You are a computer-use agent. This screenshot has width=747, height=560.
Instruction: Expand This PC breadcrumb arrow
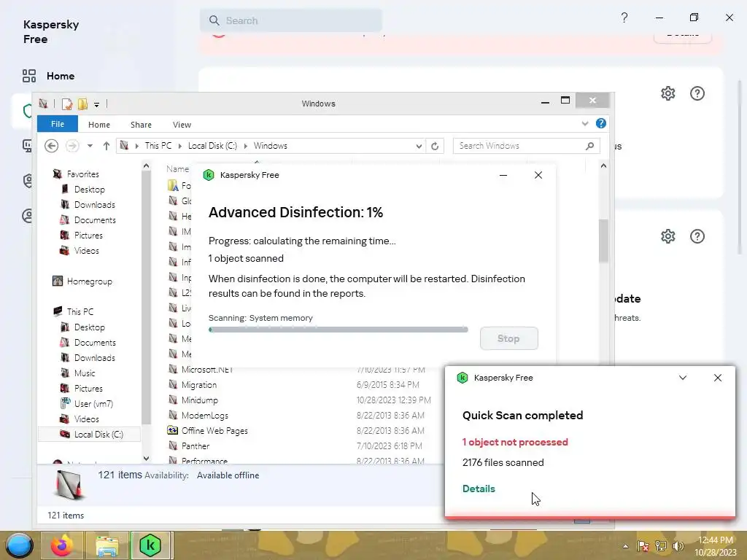point(180,146)
